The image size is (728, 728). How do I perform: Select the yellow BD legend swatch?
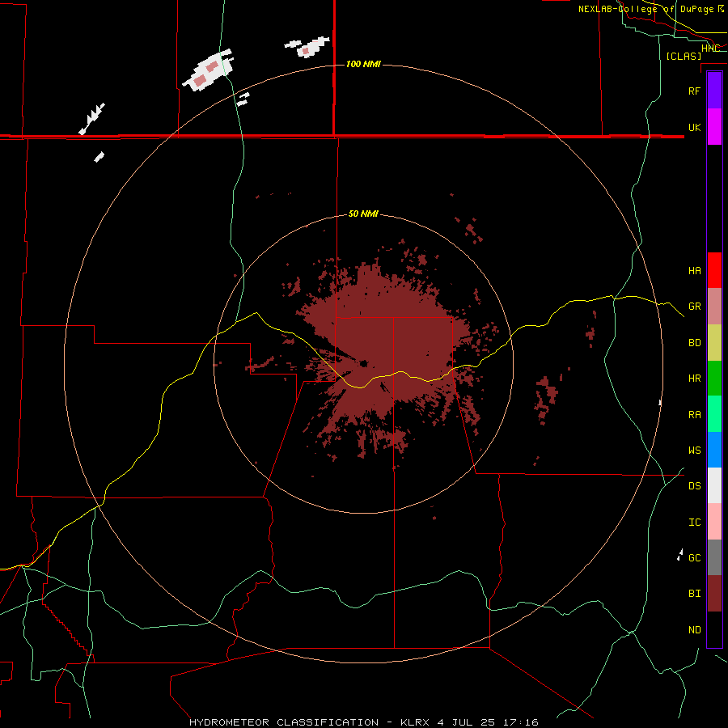[714, 343]
